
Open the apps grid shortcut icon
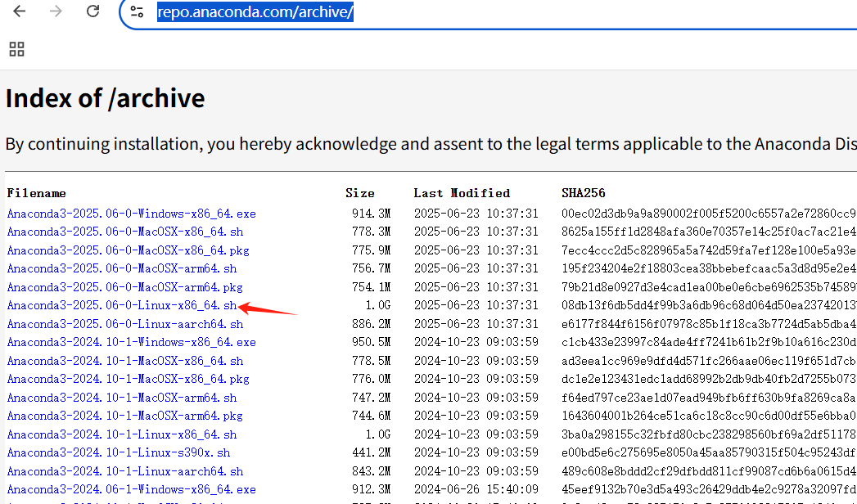[17, 49]
